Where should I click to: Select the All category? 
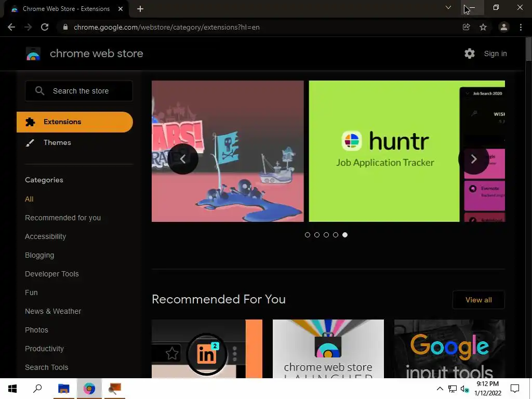(29, 199)
